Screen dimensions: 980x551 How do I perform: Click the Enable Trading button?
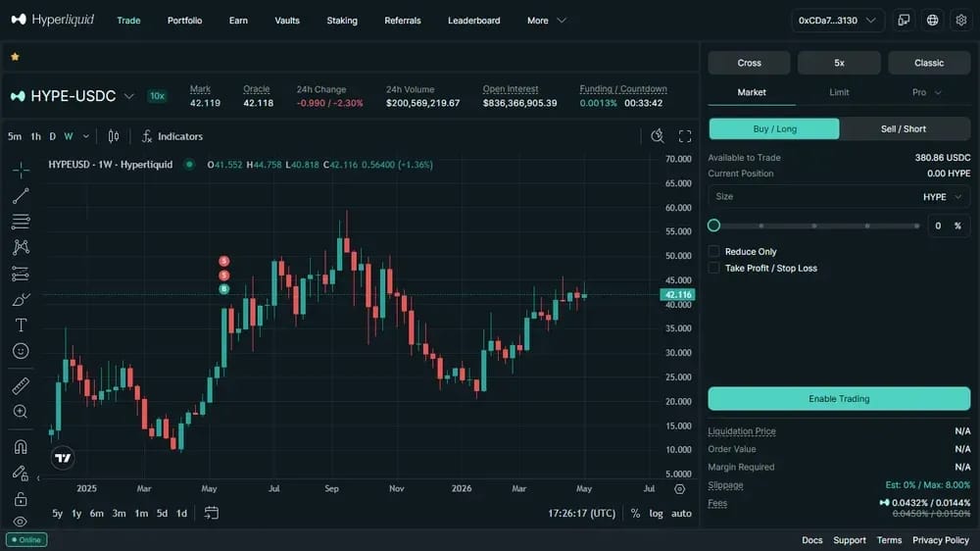coord(839,398)
